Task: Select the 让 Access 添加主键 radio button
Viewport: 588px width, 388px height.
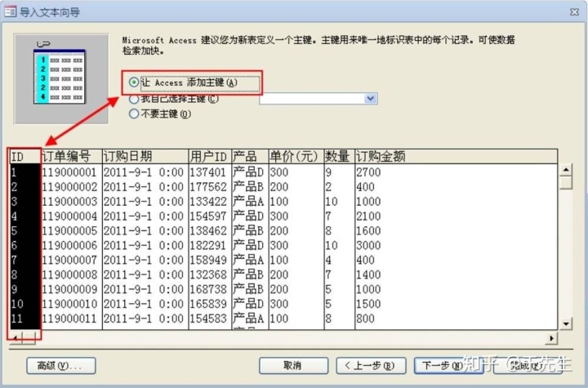Action: 134,83
